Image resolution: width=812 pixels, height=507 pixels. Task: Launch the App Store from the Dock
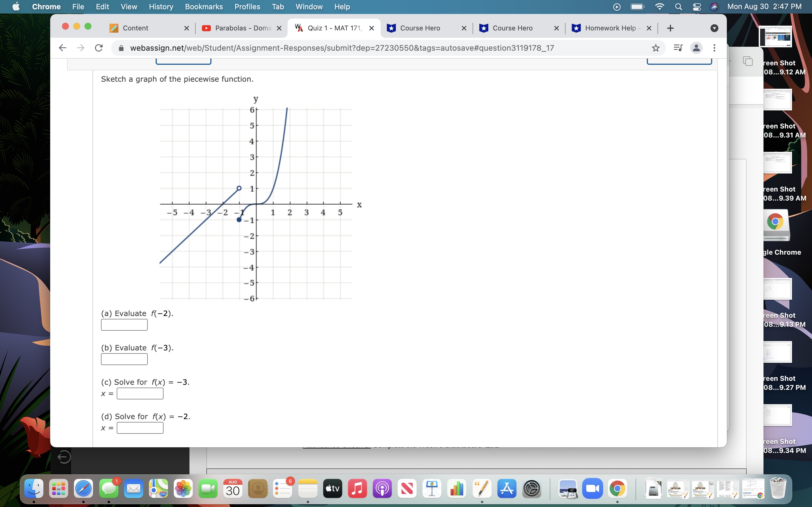[x=506, y=489]
